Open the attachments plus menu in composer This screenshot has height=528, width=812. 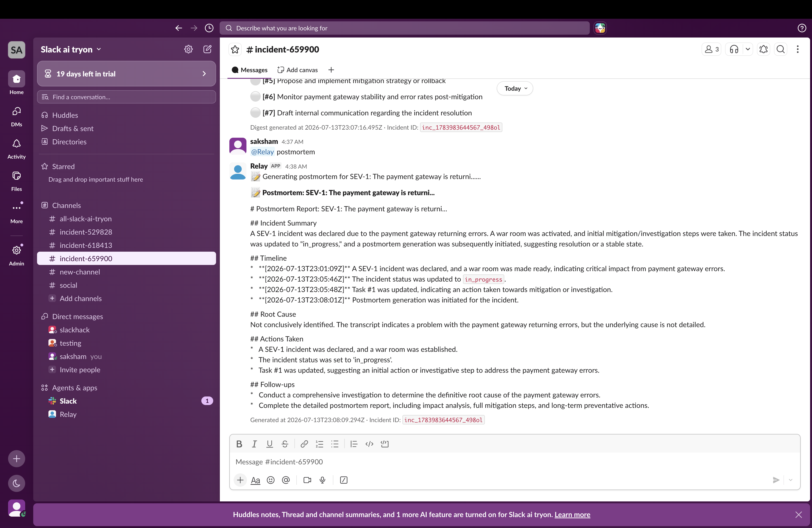[x=240, y=480]
